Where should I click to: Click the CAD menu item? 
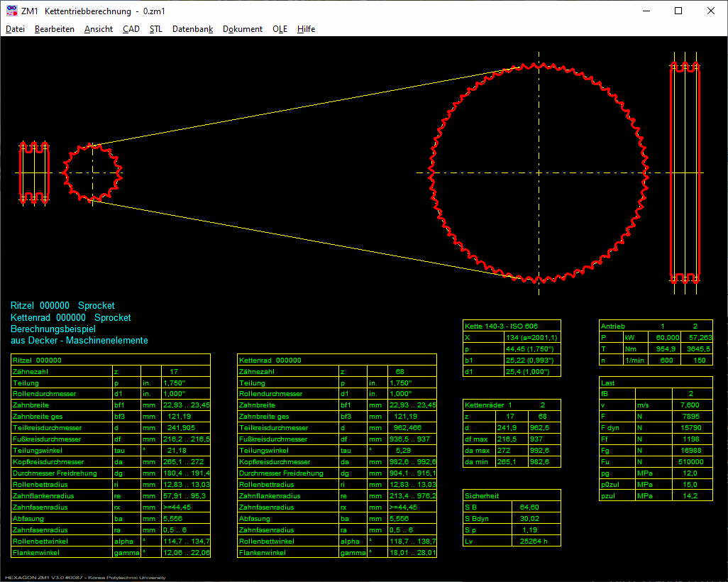tap(131, 29)
